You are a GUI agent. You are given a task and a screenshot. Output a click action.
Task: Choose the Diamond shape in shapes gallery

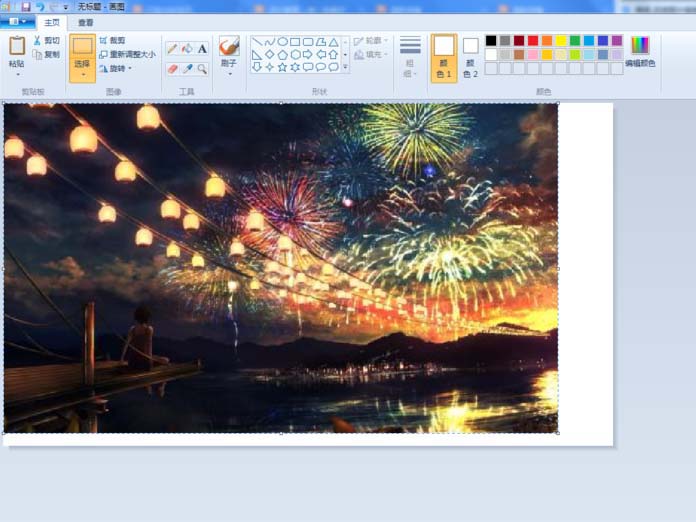click(269, 55)
